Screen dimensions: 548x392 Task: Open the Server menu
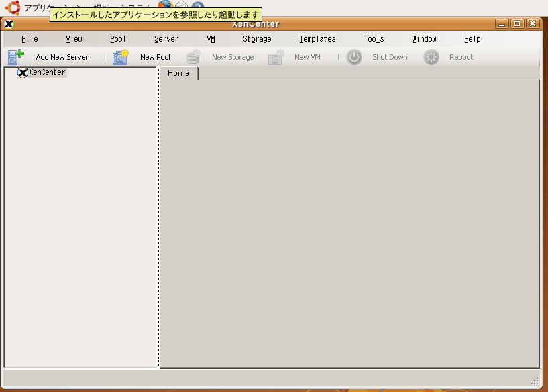pyautogui.click(x=166, y=39)
